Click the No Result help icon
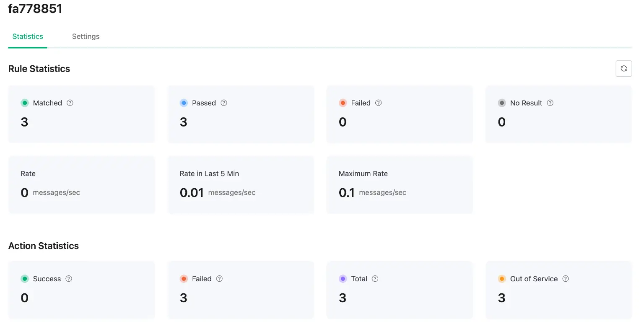 (550, 103)
